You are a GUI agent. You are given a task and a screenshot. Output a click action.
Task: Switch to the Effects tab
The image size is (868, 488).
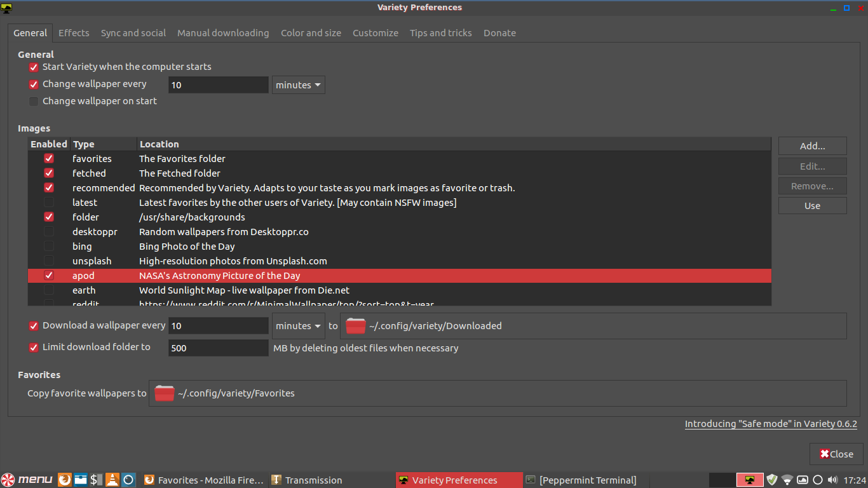point(74,33)
